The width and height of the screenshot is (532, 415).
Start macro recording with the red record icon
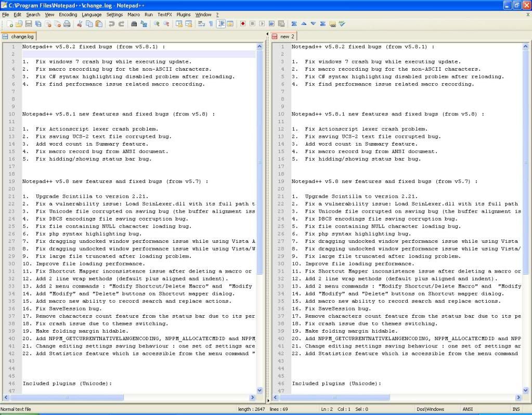242,24
